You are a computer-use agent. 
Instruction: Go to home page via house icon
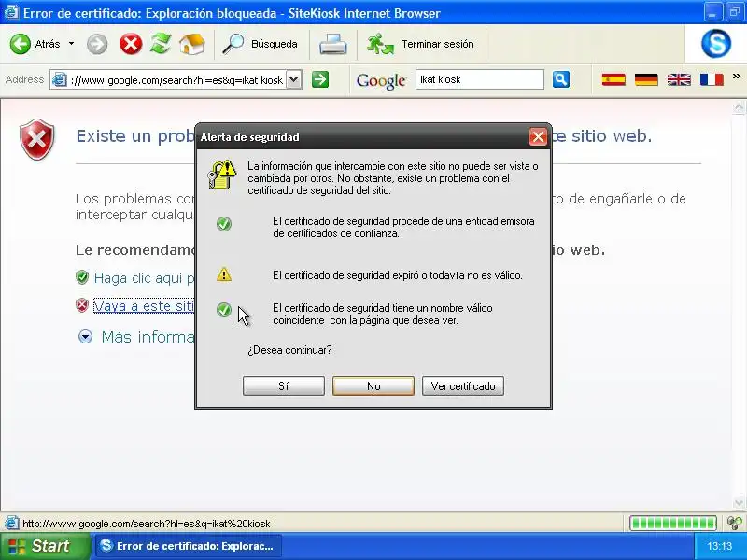click(x=192, y=44)
